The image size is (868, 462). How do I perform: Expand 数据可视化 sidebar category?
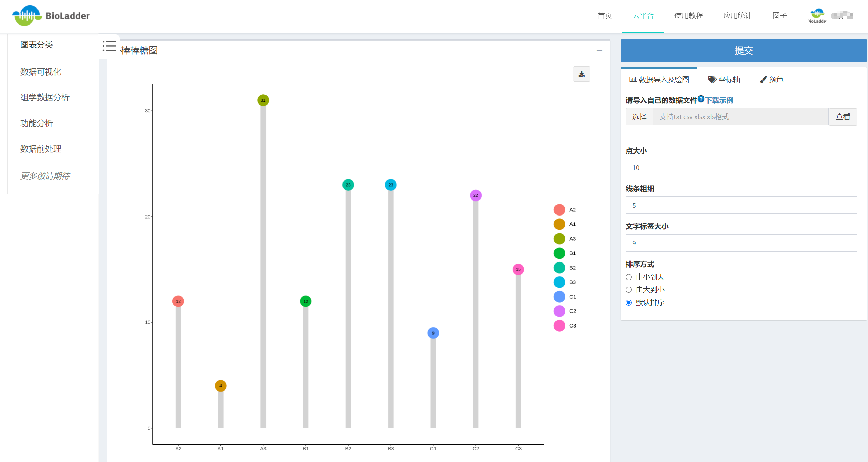[x=41, y=72]
